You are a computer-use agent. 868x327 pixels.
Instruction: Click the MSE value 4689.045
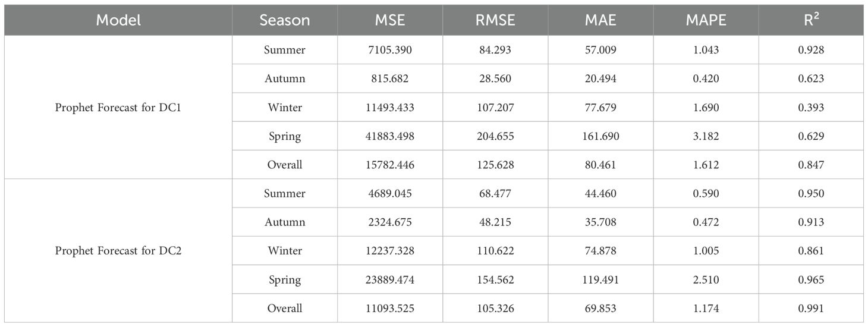pos(391,193)
